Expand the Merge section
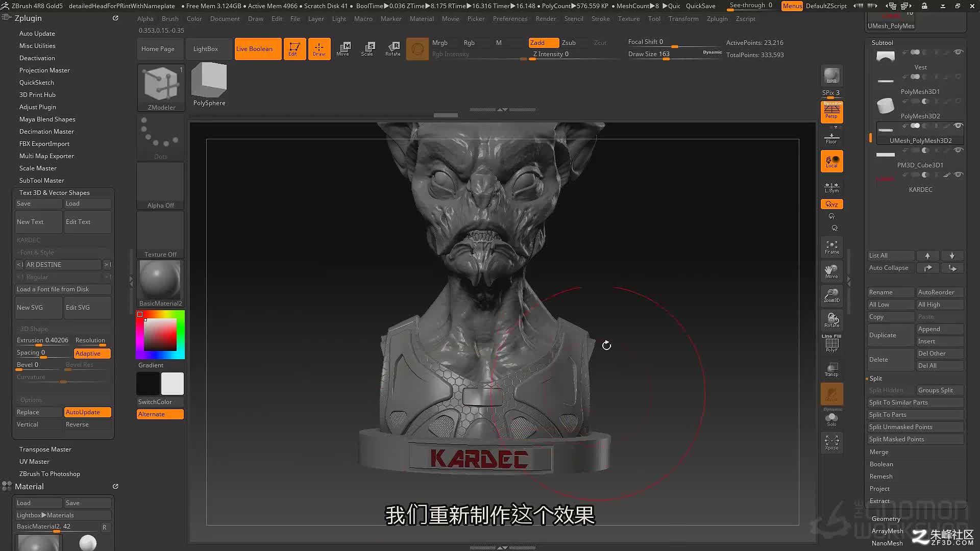 click(x=879, y=452)
